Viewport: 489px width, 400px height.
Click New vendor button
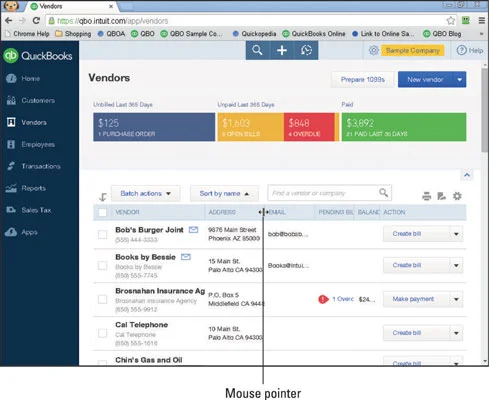tap(425, 79)
